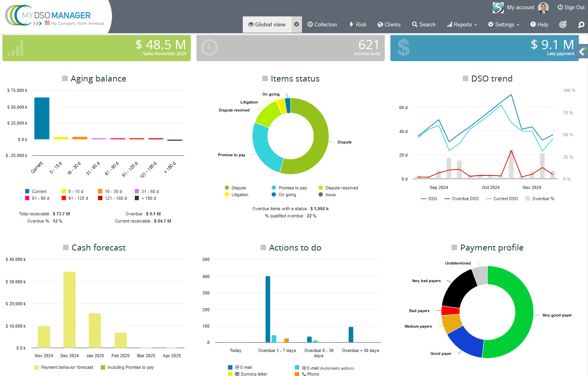Click the dollar icon on Late payment tile

[x=403, y=48]
